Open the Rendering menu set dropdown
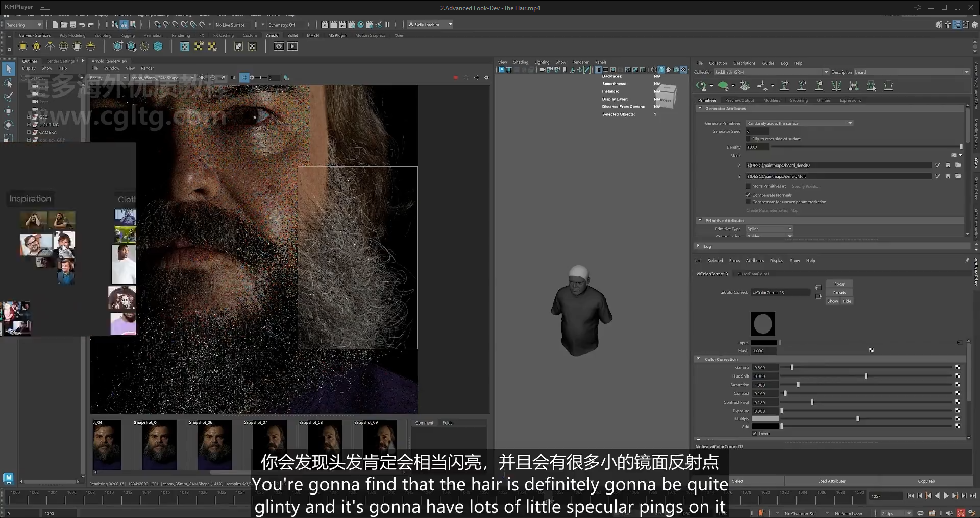Viewport: 980px width, 518px height. 23,25
